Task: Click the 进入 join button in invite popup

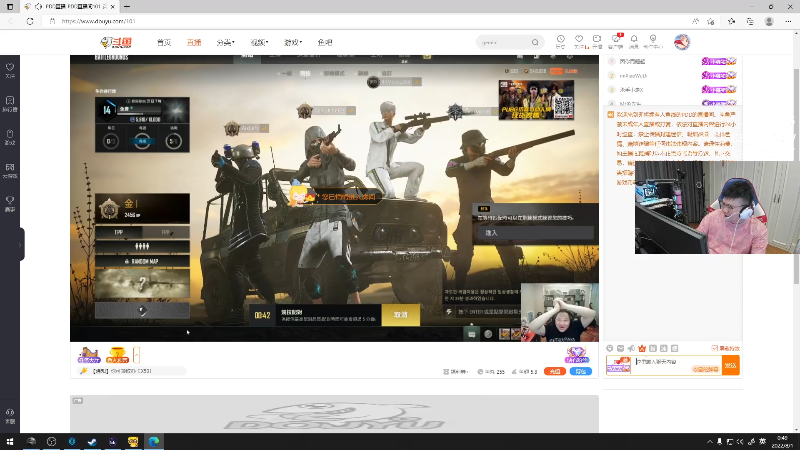Action: 536,233
